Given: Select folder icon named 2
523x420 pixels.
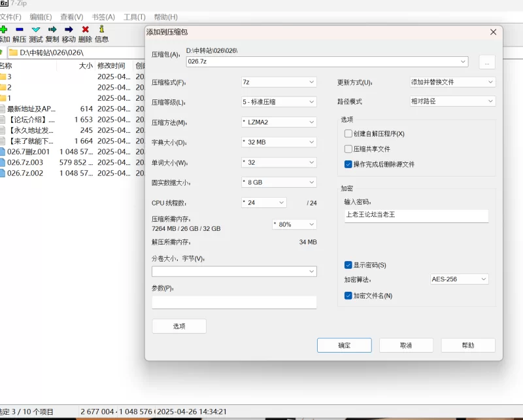Looking at the screenshot, I should pos(3,88).
